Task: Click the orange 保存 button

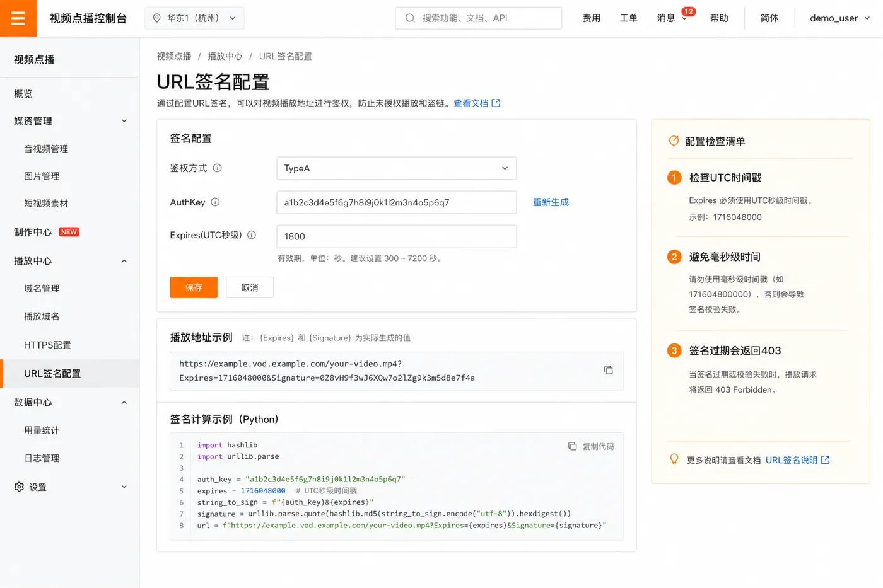Action: tap(194, 287)
